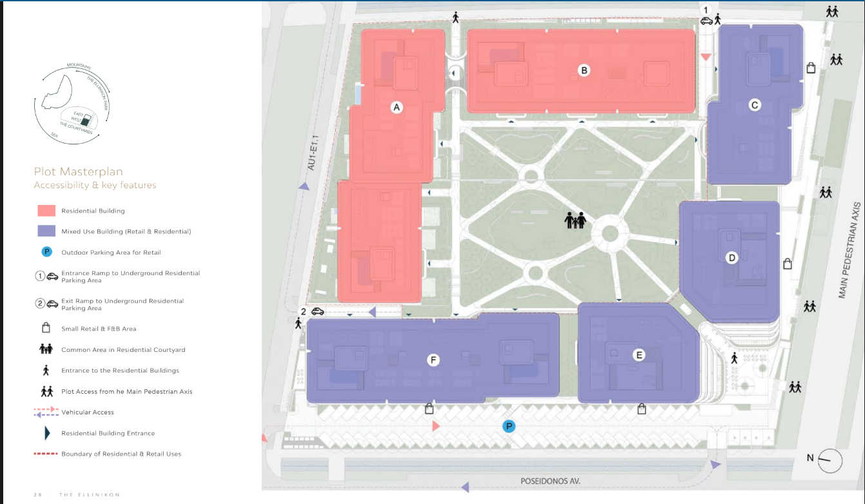Screen dimensions: 865x504
Task: Click "Small Retail & F&B Area" legend text
Action: point(99,329)
